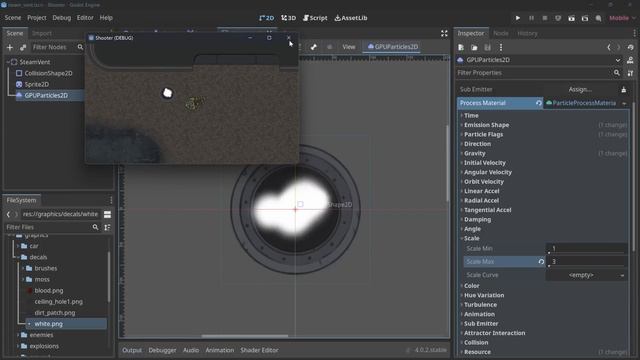This screenshot has height=360, width=640.
Task: Run the current scene with clapperboard icon
Action: [x=571, y=18]
